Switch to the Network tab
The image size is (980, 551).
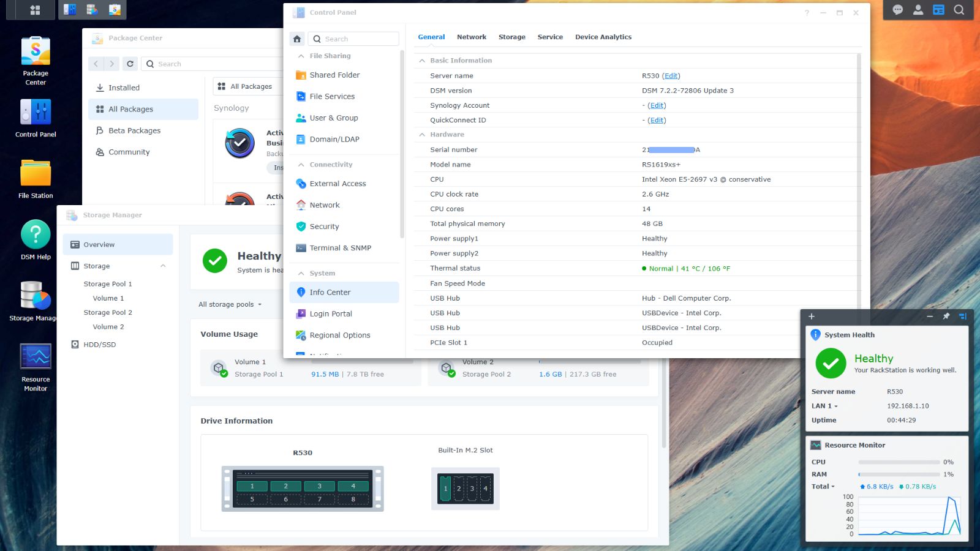point(472,37)
